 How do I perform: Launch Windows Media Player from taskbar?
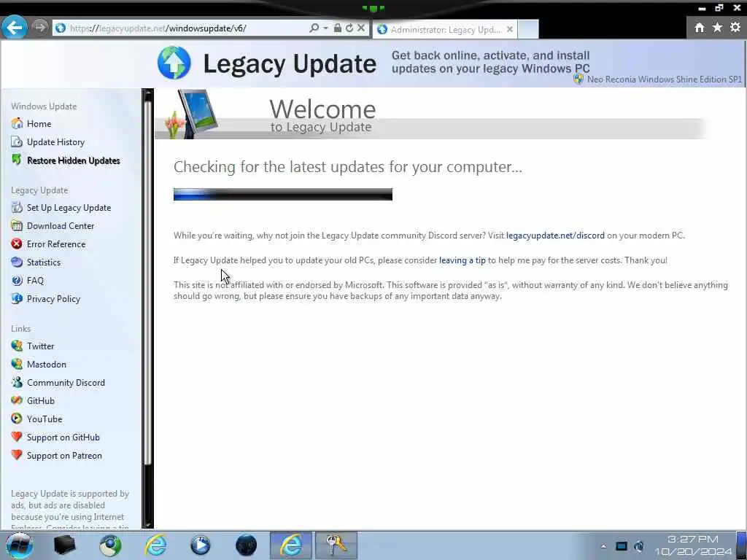pyautogui.click(x=201, y=545)
